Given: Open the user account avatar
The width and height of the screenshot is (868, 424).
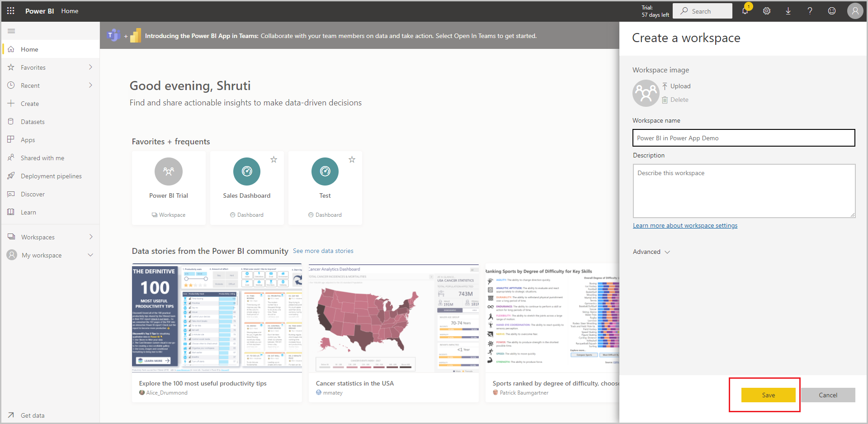Looking at the screenshot, I should pyautogui.click(x=855, y=11).
